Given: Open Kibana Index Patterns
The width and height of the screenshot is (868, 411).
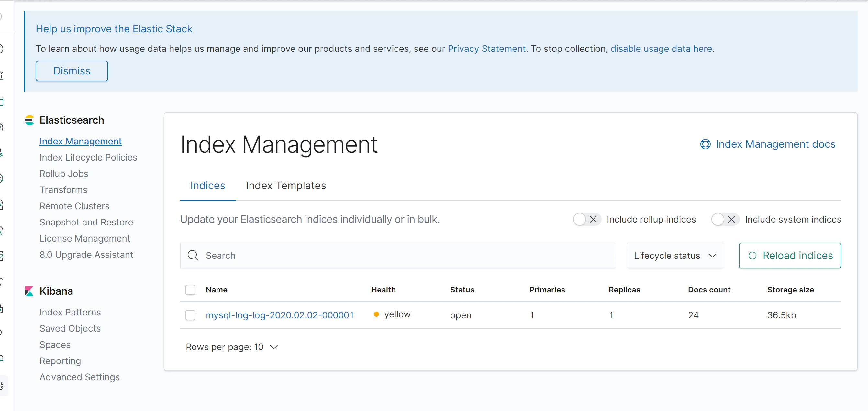Looking at the screenshot, I should (x=70, y=312).
